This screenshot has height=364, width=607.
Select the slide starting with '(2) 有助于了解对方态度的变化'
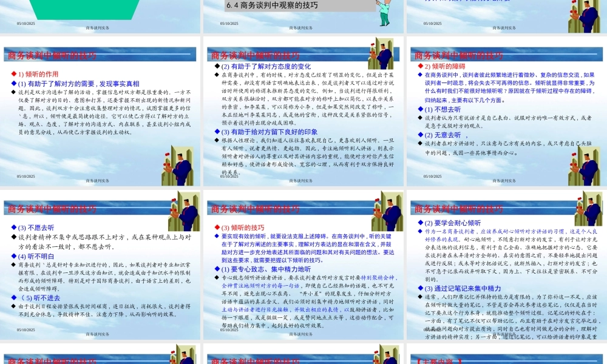[x=303, y=112]
